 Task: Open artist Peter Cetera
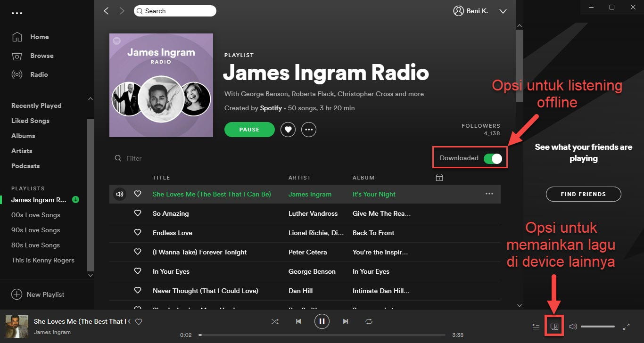tap(307, 252)
